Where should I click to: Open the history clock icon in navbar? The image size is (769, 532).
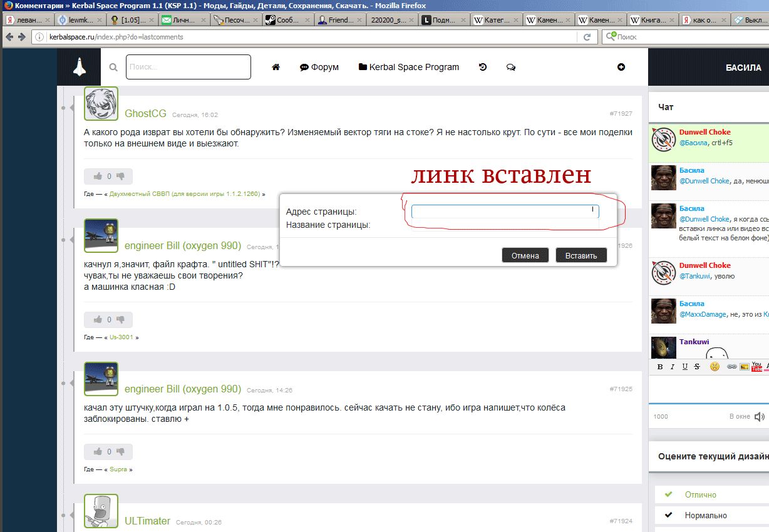point(483,67)
